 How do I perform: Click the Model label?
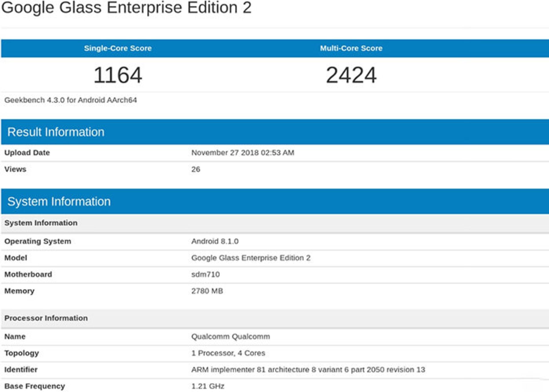[16, 258]
